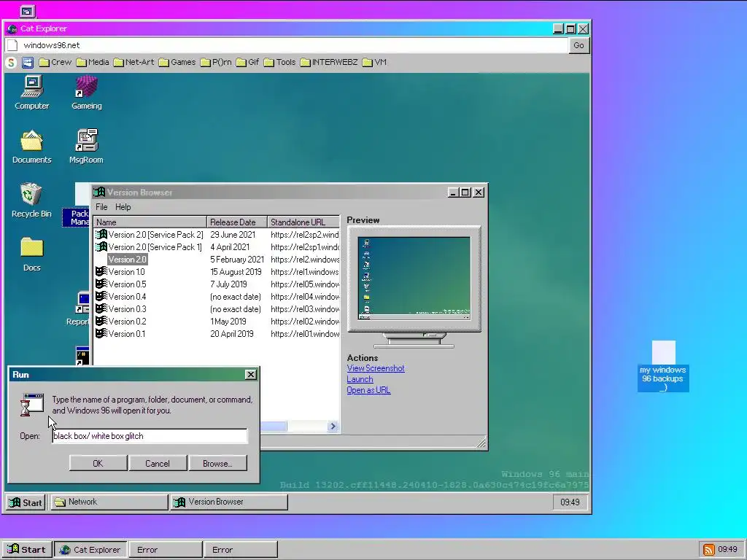Click Browse... in the Run dialog
The image size is (747, 560).
pyautogui.click(x=217, y=463)
